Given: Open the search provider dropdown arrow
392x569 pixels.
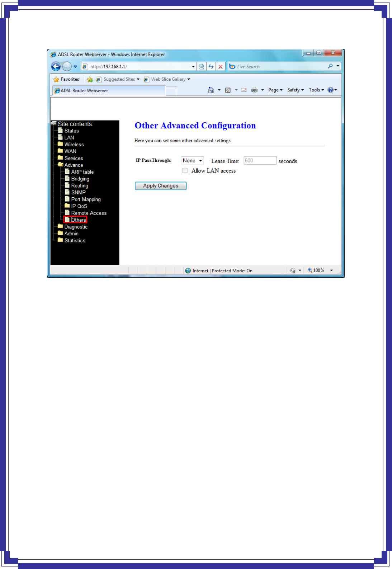Looking at the screenshot, I should [x=338, y=66].
